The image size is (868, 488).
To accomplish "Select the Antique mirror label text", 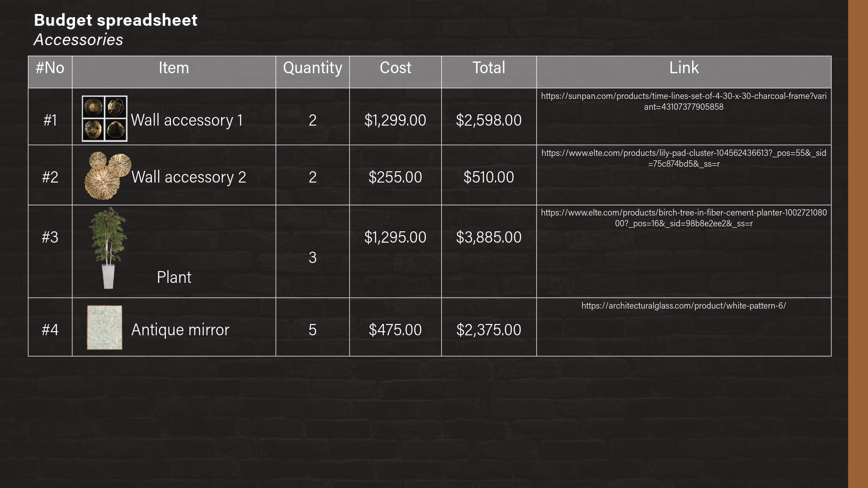I will (180, 330).
